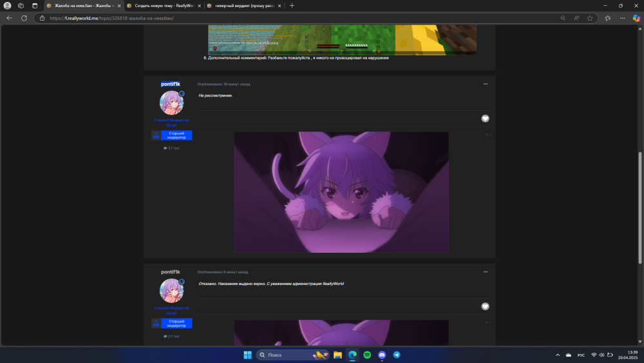Open volume speaker tray icon
The image size is (644, 363).
(x=601, y=355)
